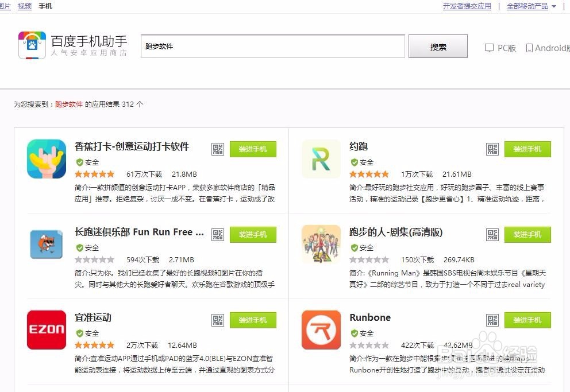Click the five-star rating for 香蕉打卡
The height and width of the screenshot is (392, 570).
click(x=94, y=173)
